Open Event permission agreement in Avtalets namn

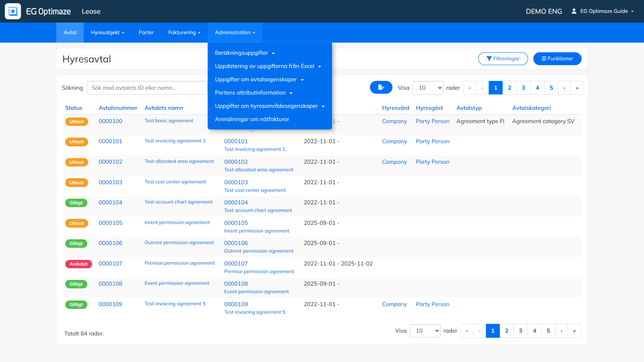[x=177, y=283]
